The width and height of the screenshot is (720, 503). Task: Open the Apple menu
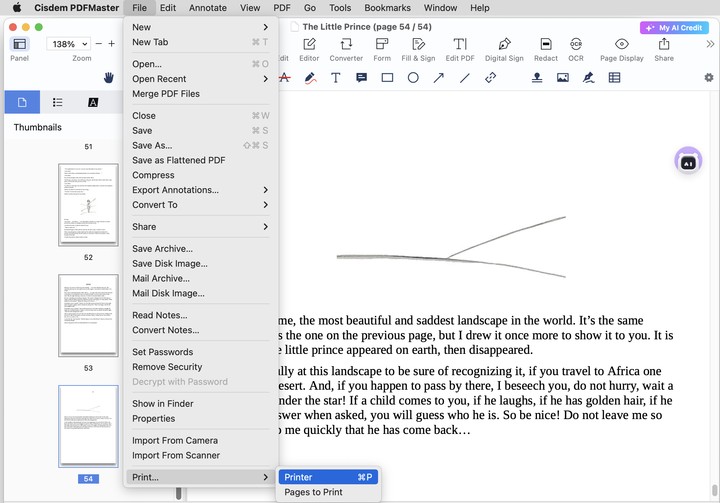[17, 8]
